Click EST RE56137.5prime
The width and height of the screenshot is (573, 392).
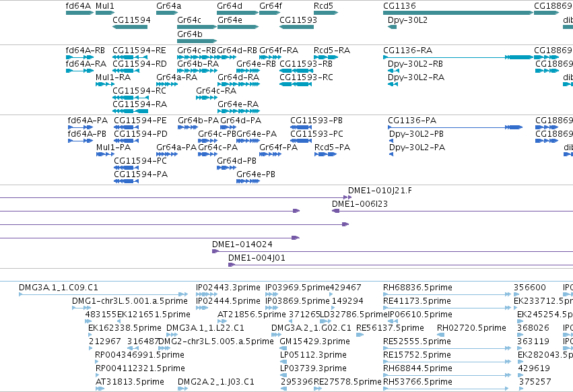[390, 329]
